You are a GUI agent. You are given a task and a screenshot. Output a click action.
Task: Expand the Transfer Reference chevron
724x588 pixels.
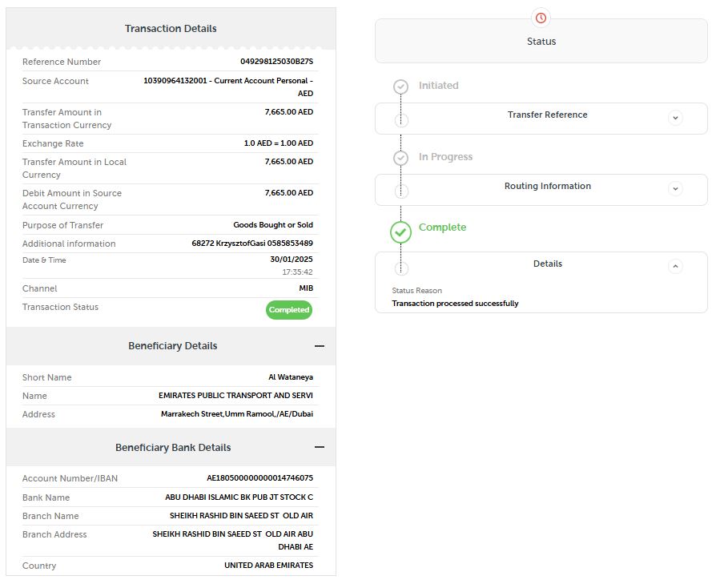(x=675, y=118)
